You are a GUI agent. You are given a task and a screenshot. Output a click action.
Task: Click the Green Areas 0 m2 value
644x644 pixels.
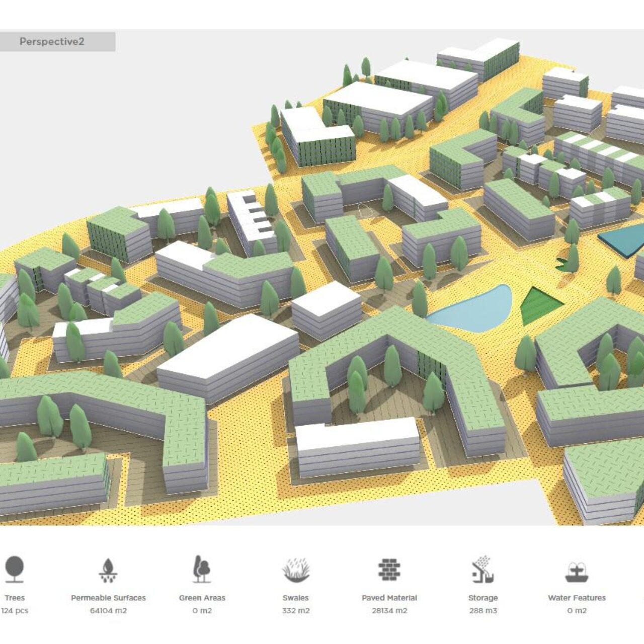pyautogui.click(x=202, y=611)
